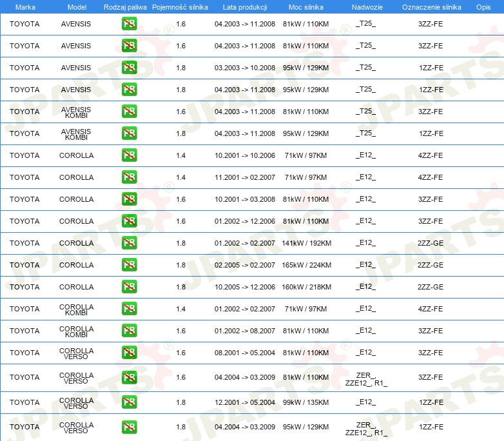Click the AVENSIS KOMBI model cell in the 1.6 row
This screenshot has height=441, width=504.
(x=76, y=112)
